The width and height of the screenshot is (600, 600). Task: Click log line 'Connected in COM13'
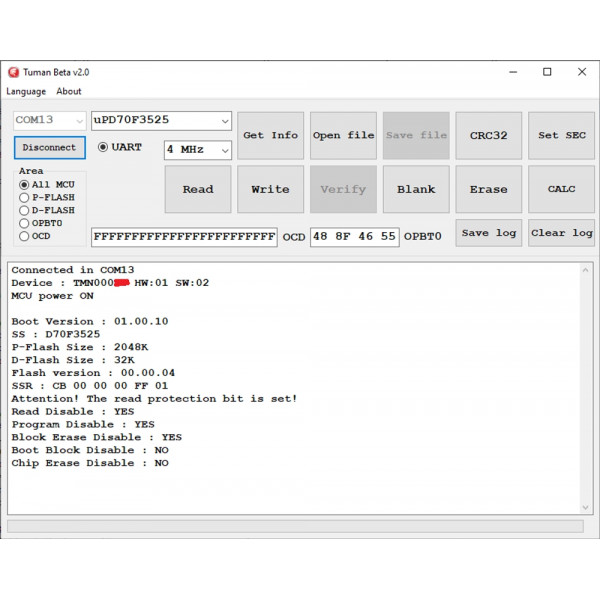click(x=73, y=270)
